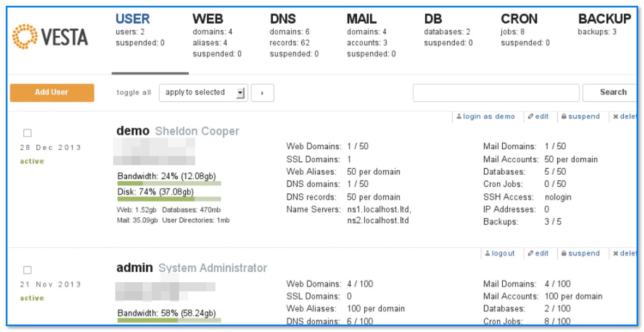Switch to the CRON tab

point(519,19)
